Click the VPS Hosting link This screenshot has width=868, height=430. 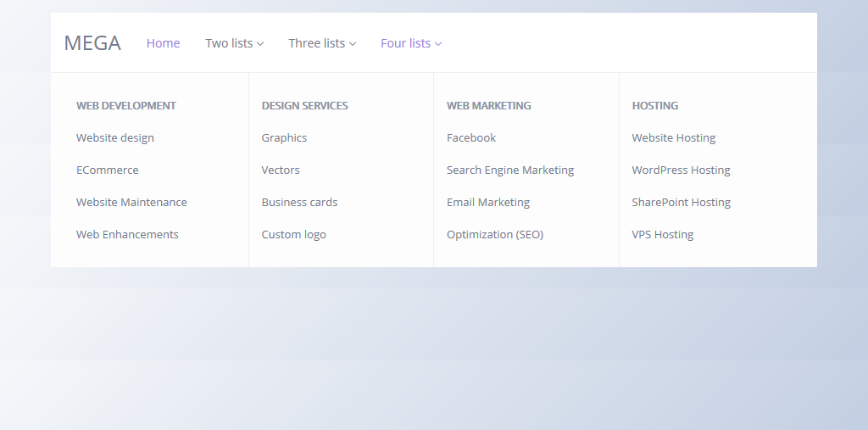662,234
